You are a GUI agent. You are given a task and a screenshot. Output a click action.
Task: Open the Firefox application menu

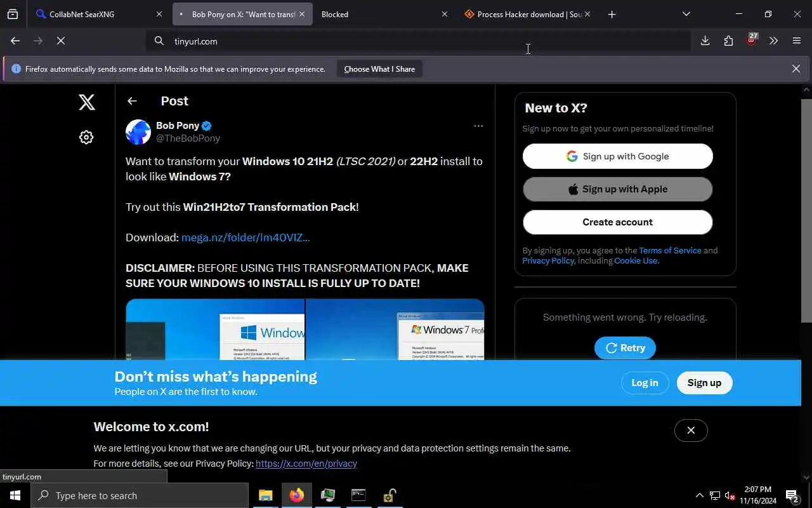(x=797, y=41)
